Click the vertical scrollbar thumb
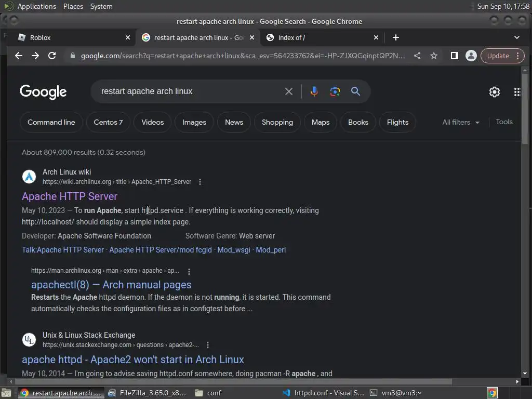The image size is (532, 399). [525, 109]
